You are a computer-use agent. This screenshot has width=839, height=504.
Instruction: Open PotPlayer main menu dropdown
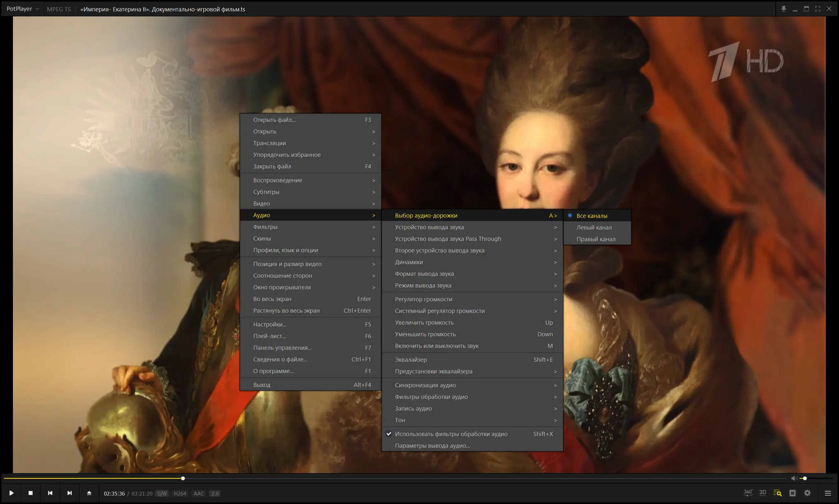22,9
